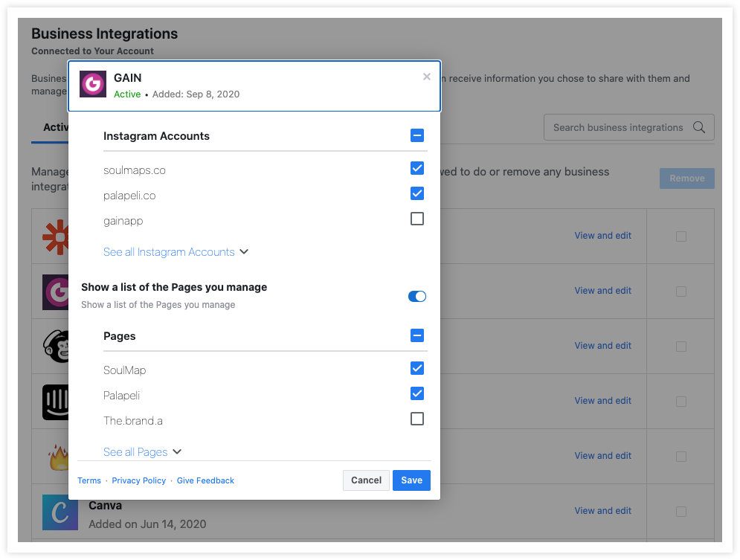
Task: Click the Canva app name
Action: [x=106, y=505]
